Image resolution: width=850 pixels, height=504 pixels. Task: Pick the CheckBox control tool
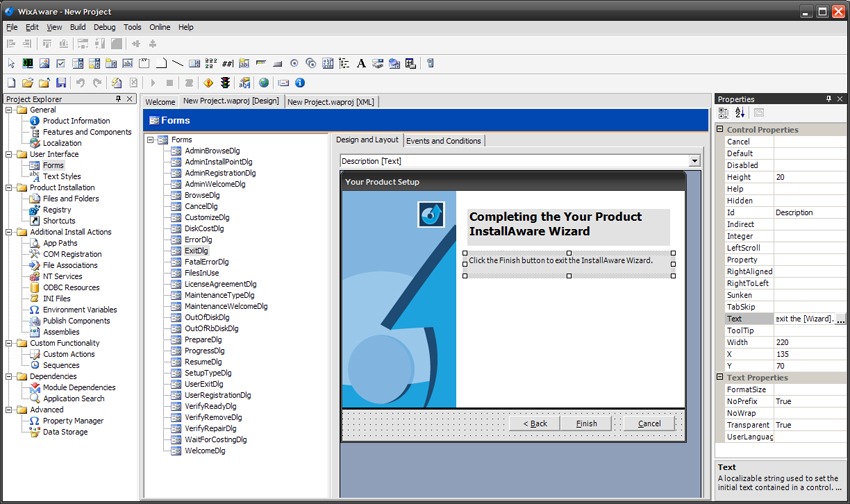tap(61, 63)
